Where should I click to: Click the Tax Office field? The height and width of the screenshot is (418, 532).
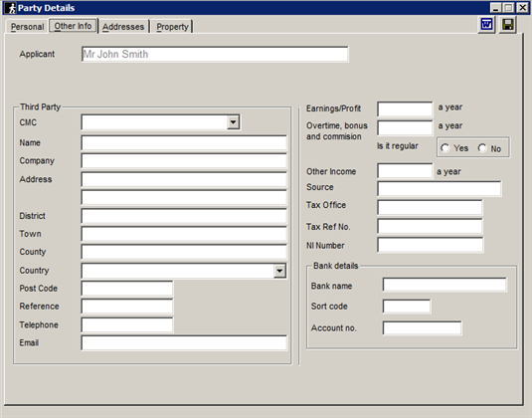(430, 207)
